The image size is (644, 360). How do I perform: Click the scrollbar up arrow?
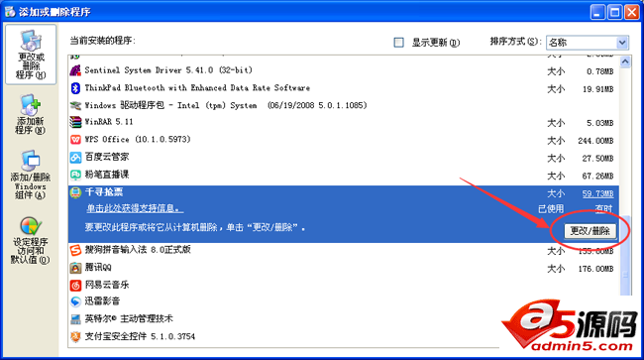point(625,61)
